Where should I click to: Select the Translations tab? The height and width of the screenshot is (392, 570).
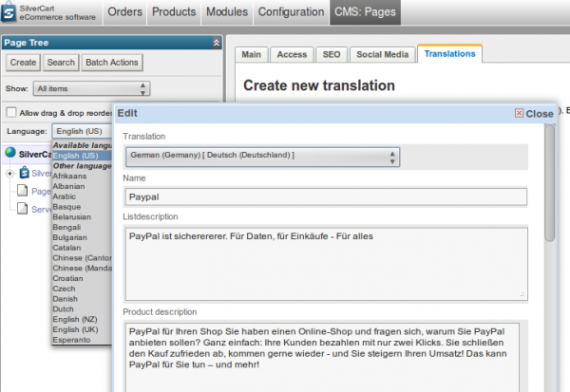pyautogui.click(x=449, y=54)
